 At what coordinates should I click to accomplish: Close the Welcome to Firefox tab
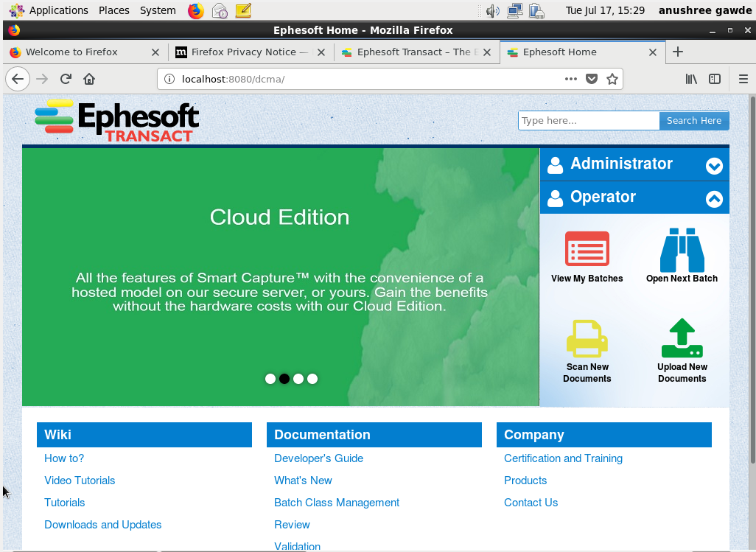(155, 52)
